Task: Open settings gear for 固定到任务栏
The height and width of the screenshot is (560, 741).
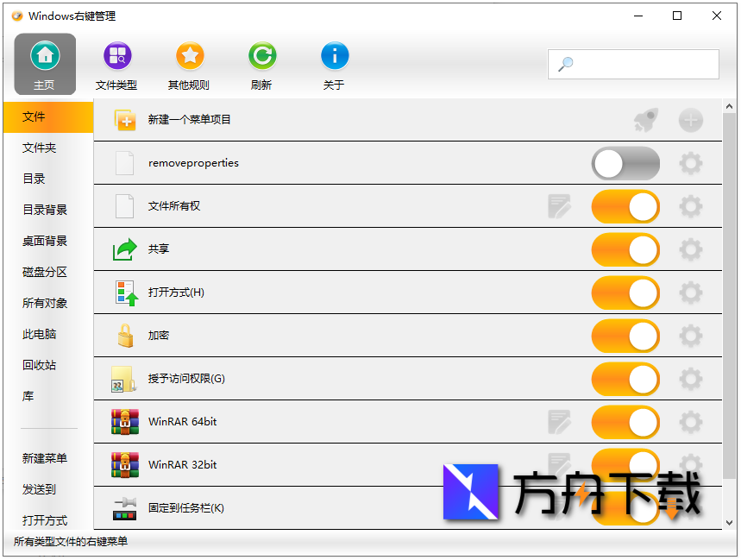Action: (690, 508)
